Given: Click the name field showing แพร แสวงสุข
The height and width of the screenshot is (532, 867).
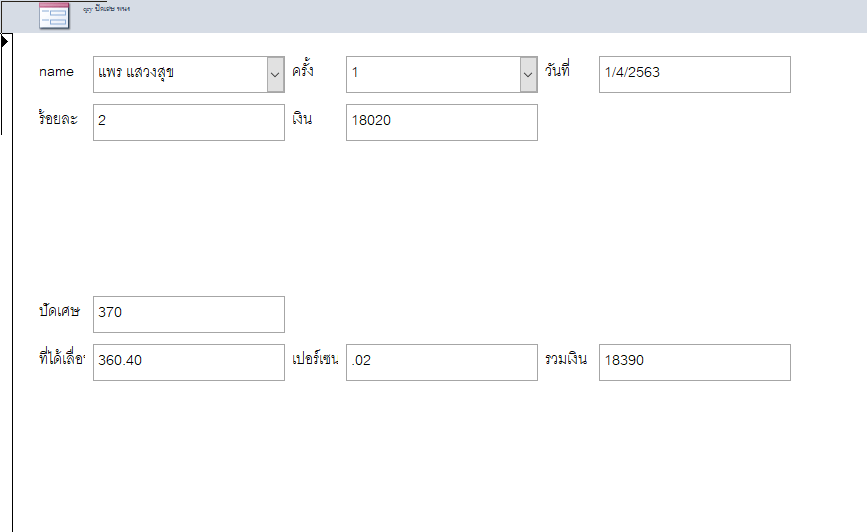Looking at the screenshot, I should pos(180,74).
